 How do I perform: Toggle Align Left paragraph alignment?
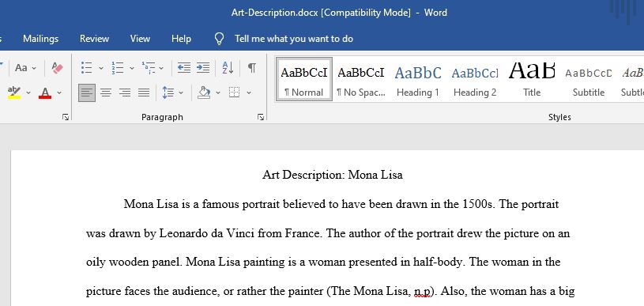click(87, 93)
